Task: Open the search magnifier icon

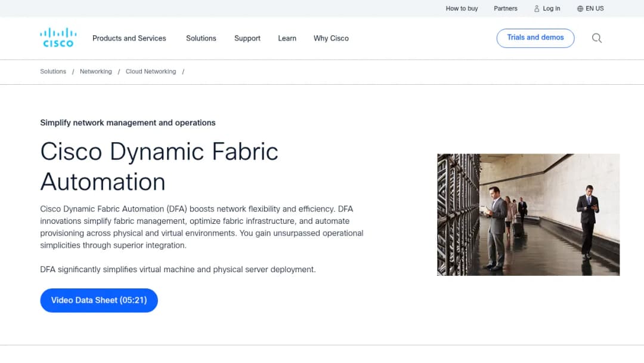Action: coord(597,38)
